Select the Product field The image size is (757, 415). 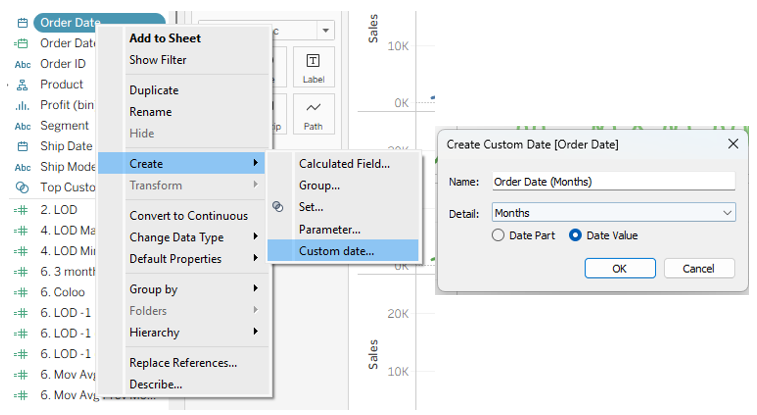(x=61, y=84)
